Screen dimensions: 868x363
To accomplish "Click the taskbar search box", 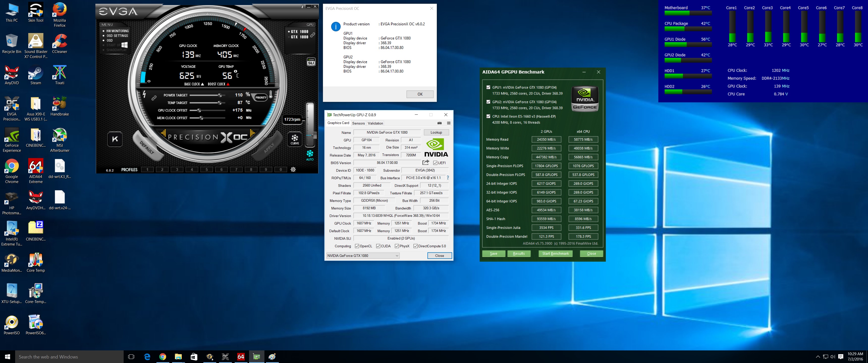I will [x=69, y=357].
